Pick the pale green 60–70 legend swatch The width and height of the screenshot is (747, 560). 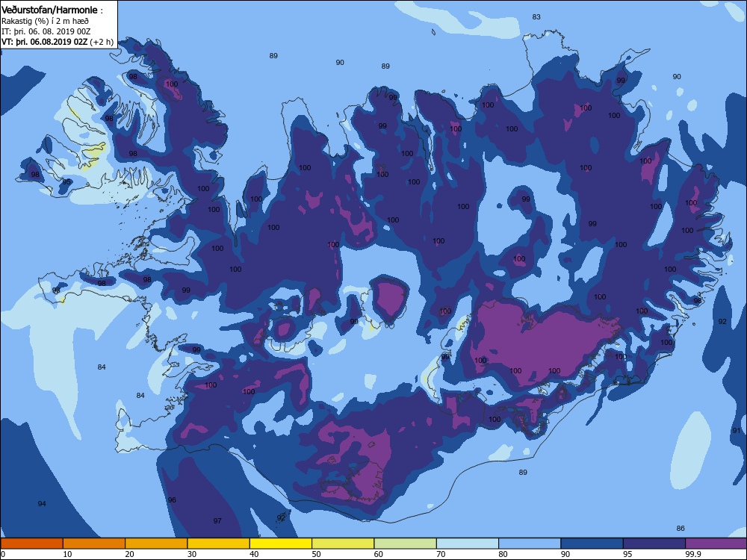tap(406, 544)
